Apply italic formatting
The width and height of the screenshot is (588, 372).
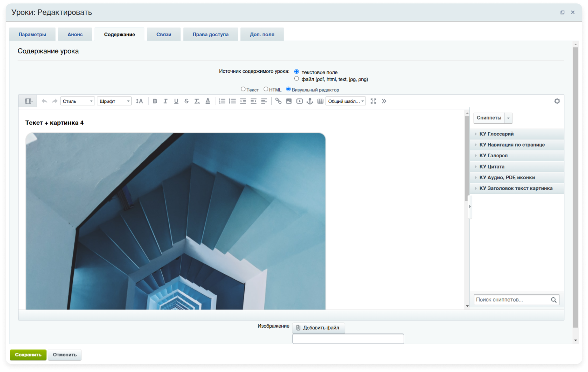(165, 101)
